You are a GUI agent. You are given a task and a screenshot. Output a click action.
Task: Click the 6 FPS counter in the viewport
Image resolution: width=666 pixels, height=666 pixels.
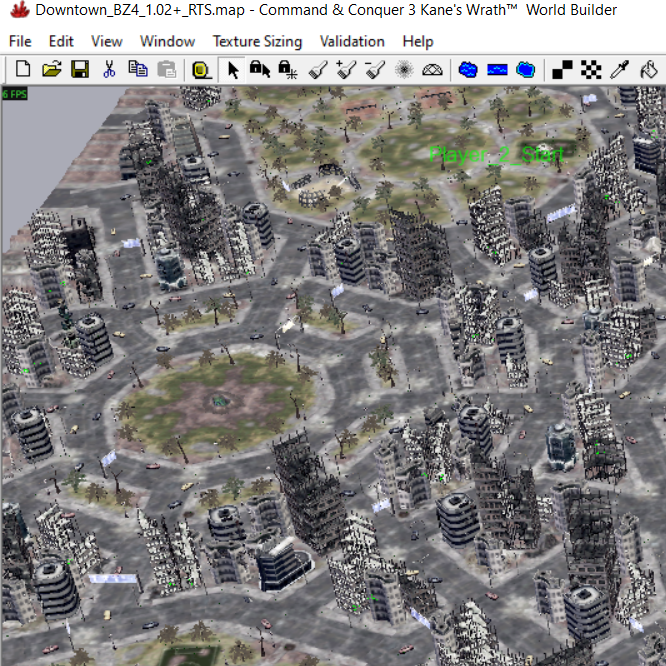14,94
